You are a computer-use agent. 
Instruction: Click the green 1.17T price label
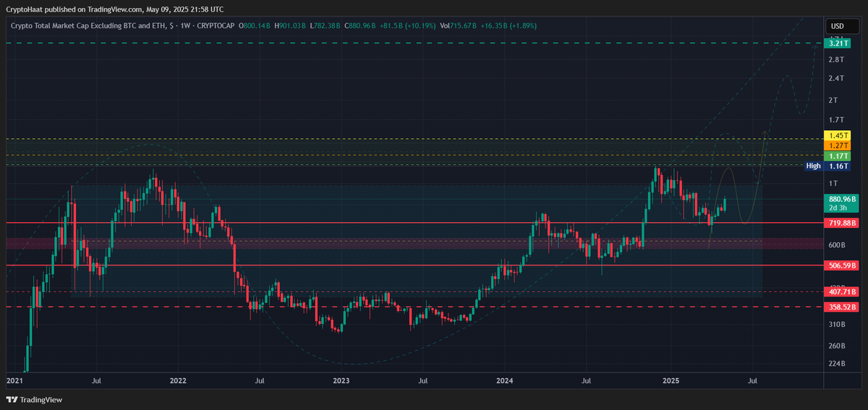coord(838,156)
